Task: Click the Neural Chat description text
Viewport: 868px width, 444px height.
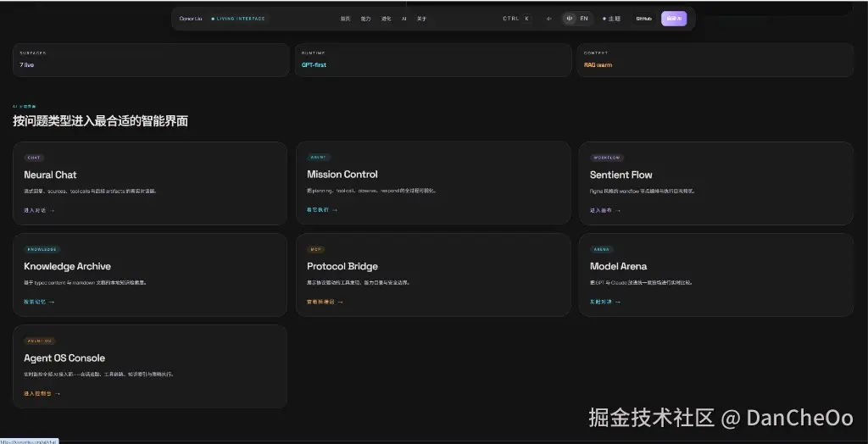Action: point(90,191)
